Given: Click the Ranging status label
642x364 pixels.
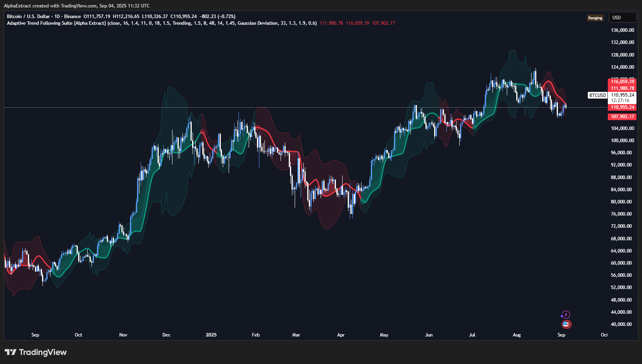Looking at the screenshot, I should [x=595, y=18].
